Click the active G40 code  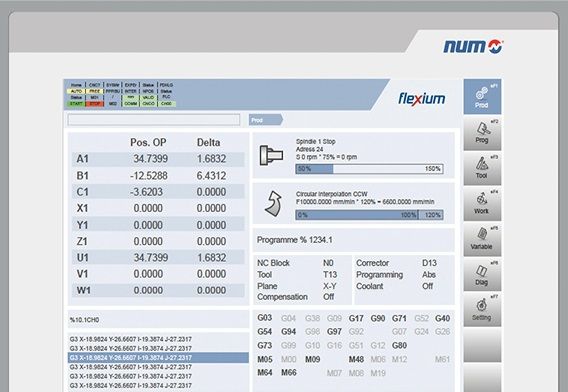[442, 318]
